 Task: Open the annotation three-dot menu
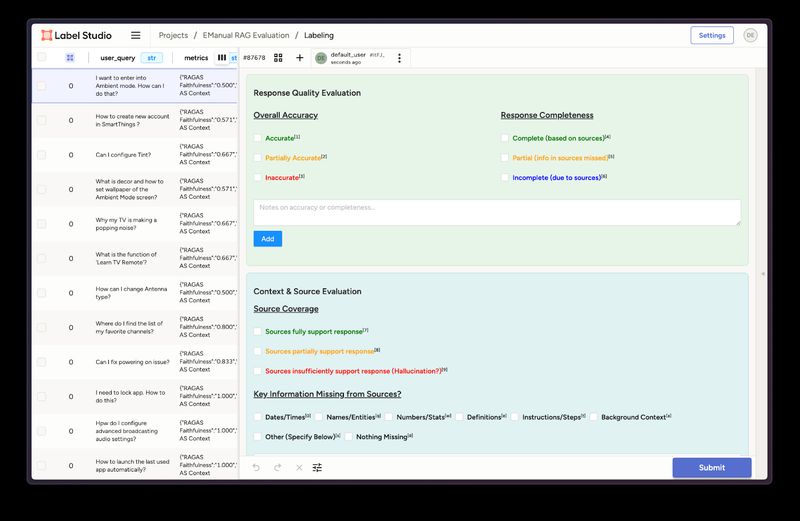pos(399,58)
